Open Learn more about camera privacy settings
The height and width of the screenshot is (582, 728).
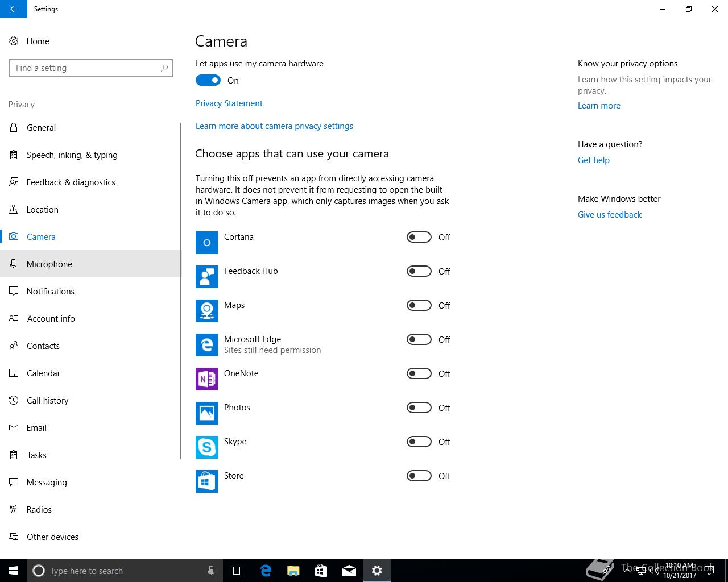click(x=274, y=126)
